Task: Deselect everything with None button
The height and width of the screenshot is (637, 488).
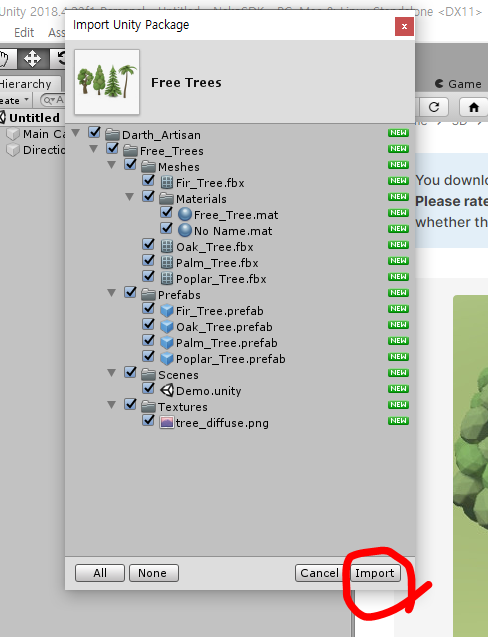Action: pos(154,573)
